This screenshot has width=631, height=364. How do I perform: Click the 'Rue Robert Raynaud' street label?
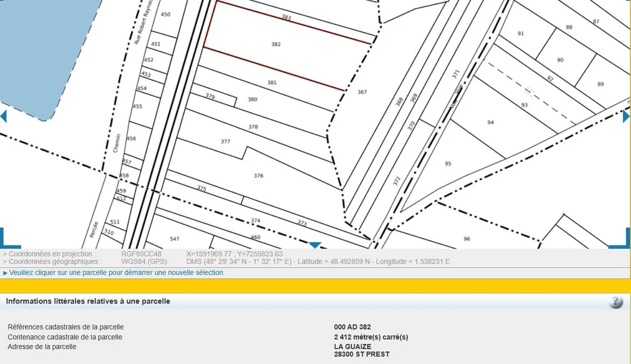143,21
